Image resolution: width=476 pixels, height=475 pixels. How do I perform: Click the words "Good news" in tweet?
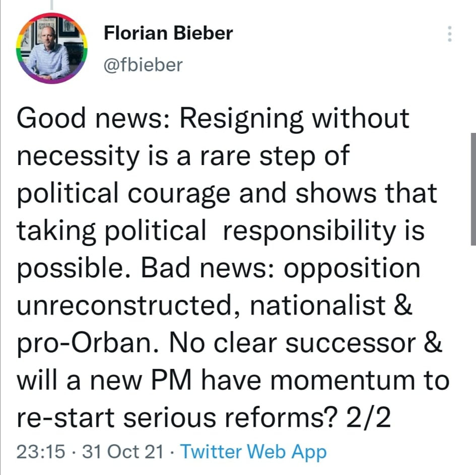pyautogui.click(x=89, y=119)
